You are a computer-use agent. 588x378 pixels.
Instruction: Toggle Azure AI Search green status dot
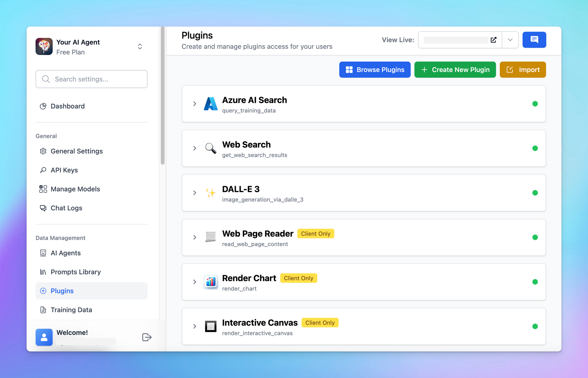pyautogui.click(x=535, y=104)
